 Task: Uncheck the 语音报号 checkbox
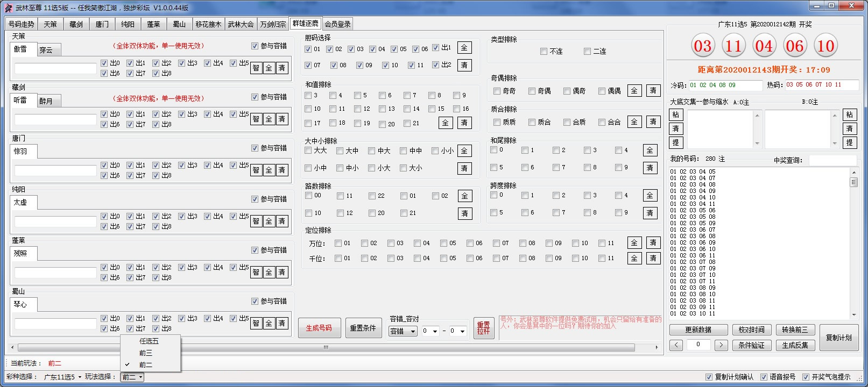click(764, 377)
